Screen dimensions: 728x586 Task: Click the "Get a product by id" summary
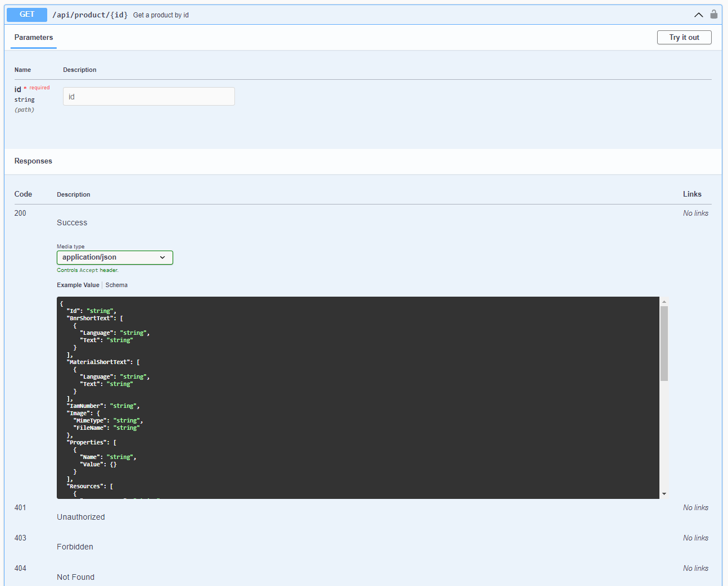(x=161, y=15)
